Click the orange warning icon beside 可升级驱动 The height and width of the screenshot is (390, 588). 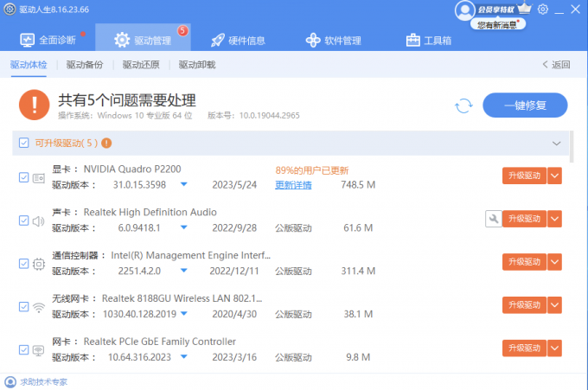tap(106, 143)
